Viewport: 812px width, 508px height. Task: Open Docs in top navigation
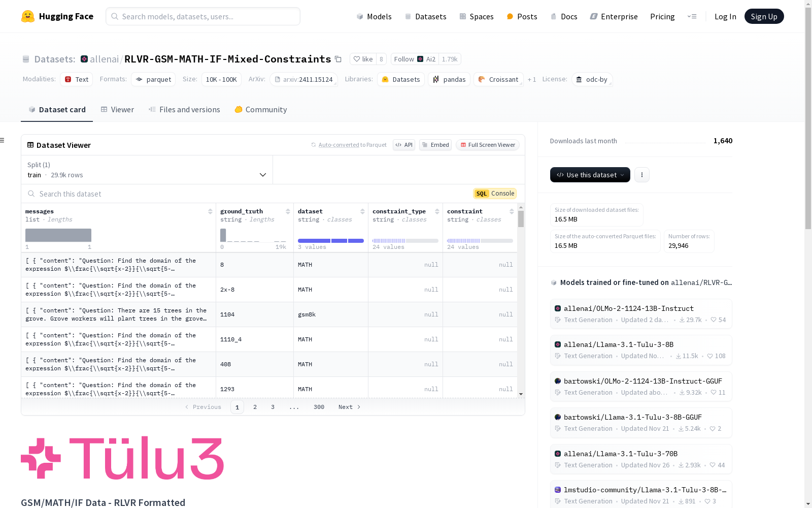564,16
